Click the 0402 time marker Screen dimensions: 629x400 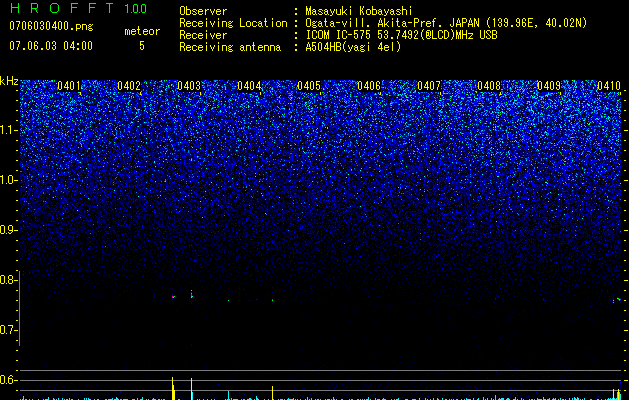point(129,86)
